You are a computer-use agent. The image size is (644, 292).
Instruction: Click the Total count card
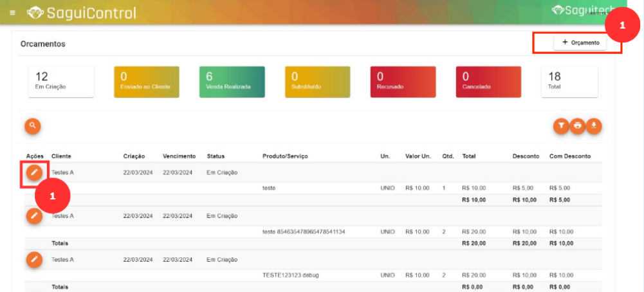[x=569, y=82]
